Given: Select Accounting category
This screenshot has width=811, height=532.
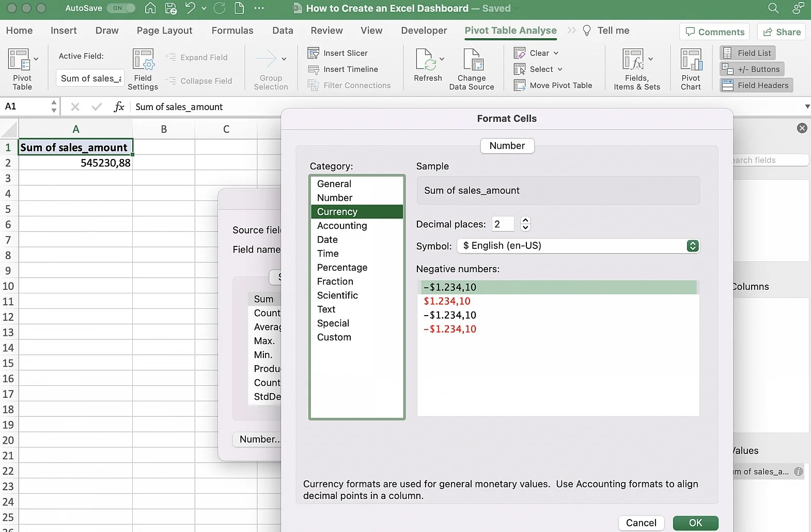Looking at the screenshot, I should (356, 226).
